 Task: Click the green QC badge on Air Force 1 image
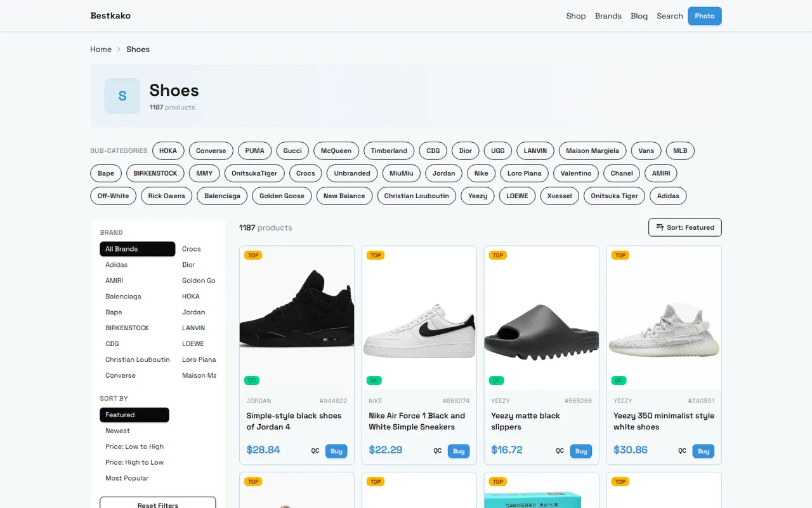pyautogui.click(x=374, y=380)
